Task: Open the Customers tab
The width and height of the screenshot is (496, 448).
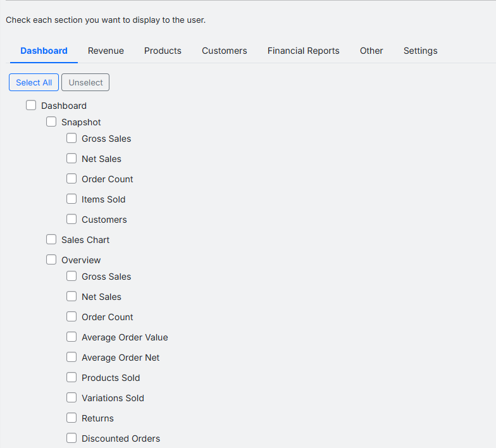Action: point(224,51)
